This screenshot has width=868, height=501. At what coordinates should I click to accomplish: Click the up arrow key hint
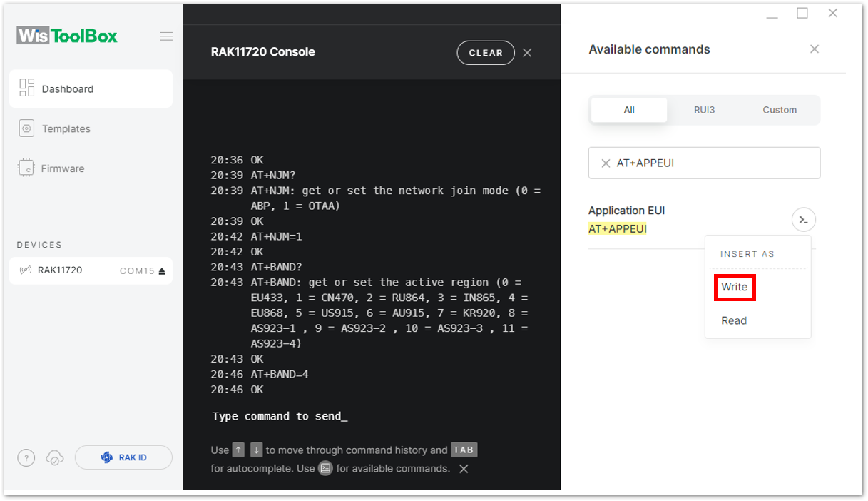(238, 450)
